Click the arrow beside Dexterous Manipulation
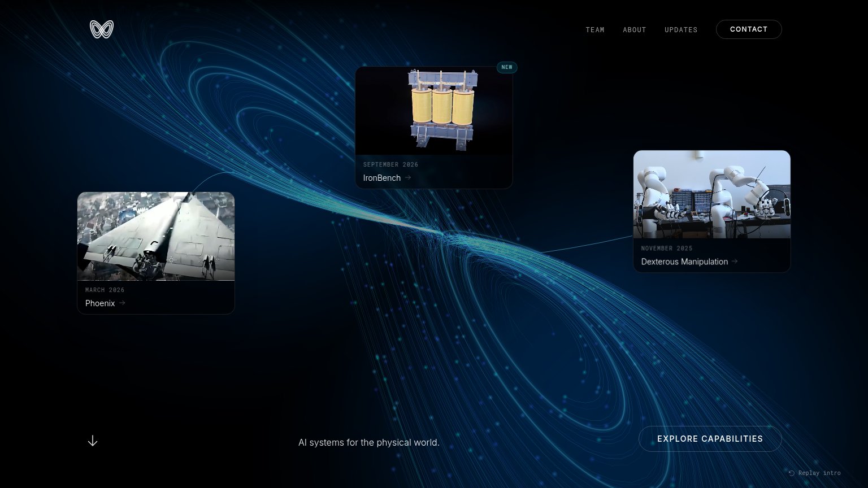The width and height of the screenshot is (868, 488). click(x=735, y=261)
